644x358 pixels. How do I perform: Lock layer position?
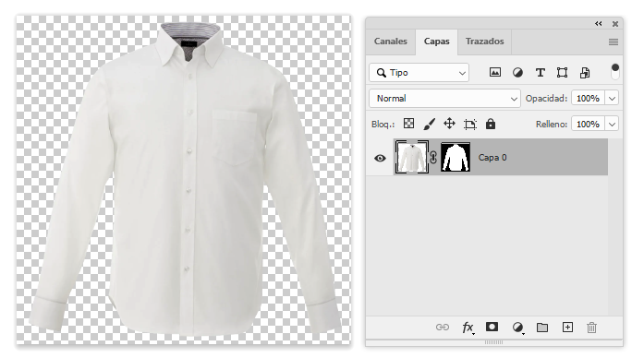click(449, 124)
